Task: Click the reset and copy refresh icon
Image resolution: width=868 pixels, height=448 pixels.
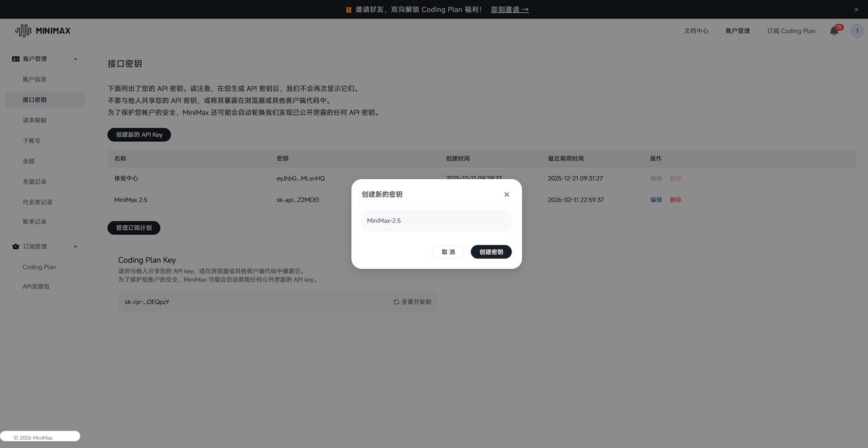Action: 396,302
